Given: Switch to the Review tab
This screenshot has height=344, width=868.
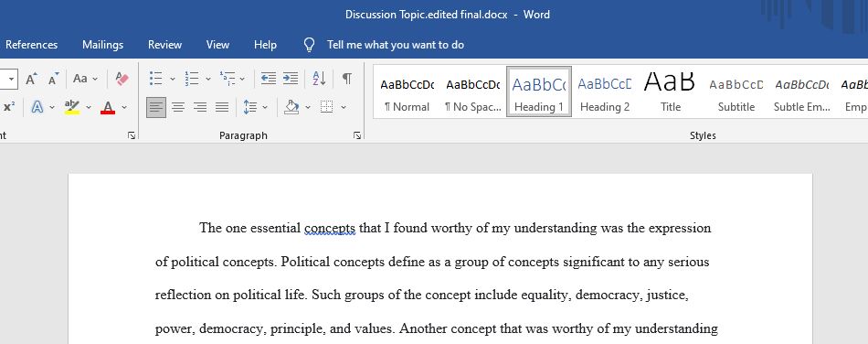Looking at the screenshot, I should point(164,45).
